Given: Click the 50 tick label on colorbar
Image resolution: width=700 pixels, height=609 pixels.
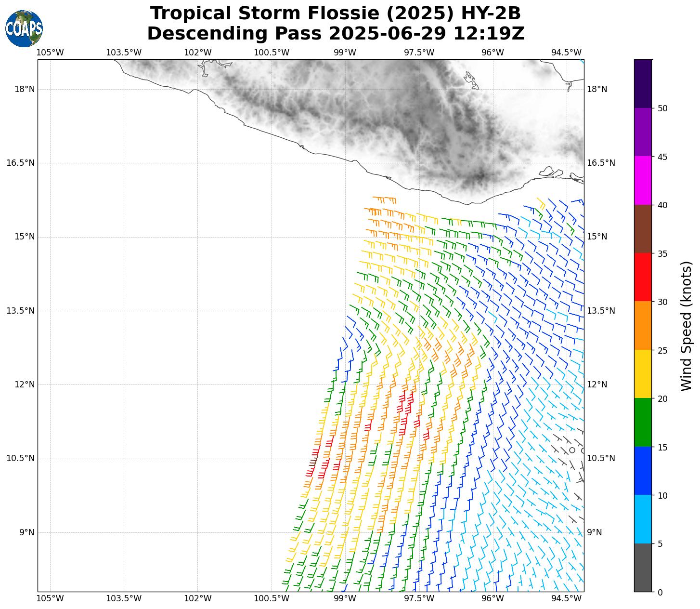Looking at the screenshot, I should click(x=662, y=108).
